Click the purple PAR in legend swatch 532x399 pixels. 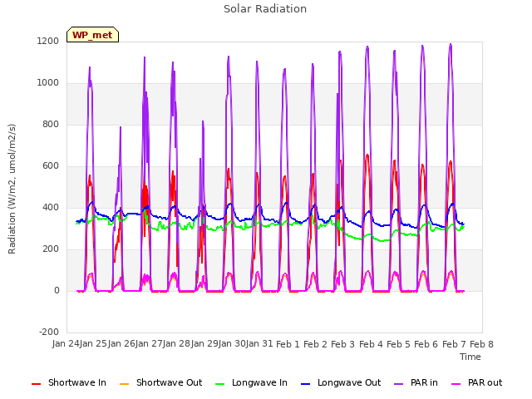pyautogui.click(x=399, y=384)
